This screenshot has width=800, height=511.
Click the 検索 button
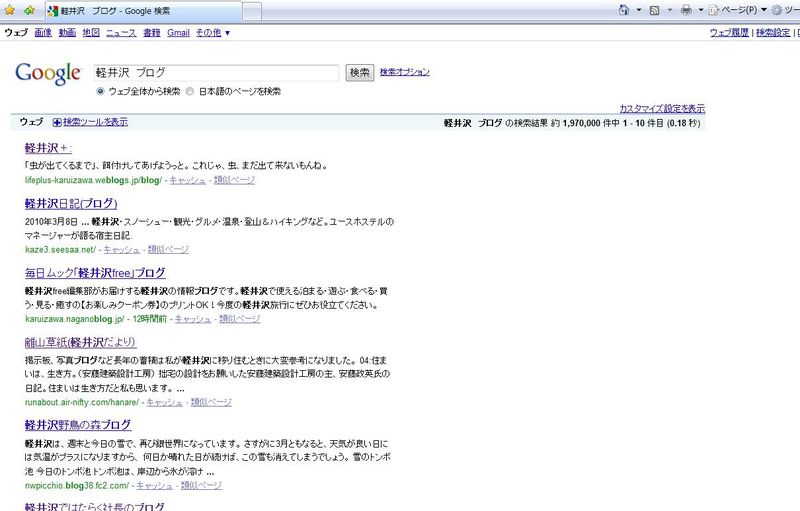(x=360, y=72)
